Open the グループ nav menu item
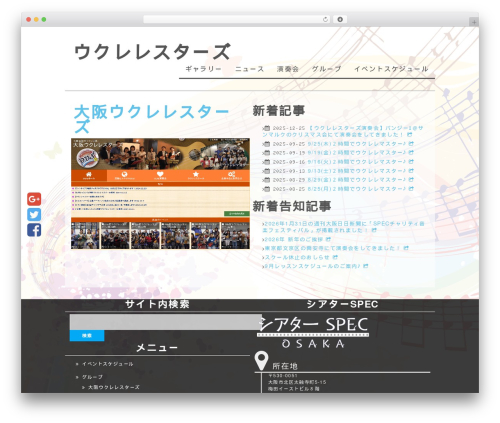This screenshot has width=500, height=423. coord(326,69)
